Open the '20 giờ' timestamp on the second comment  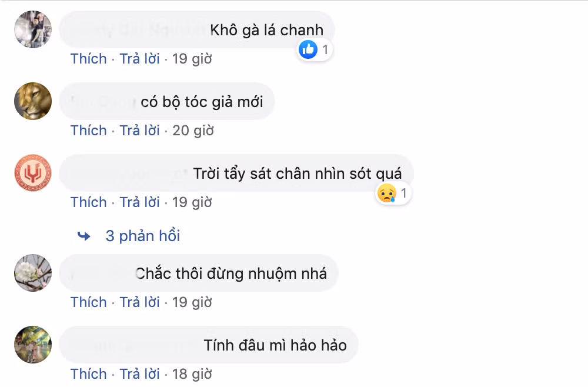point(195,131)
